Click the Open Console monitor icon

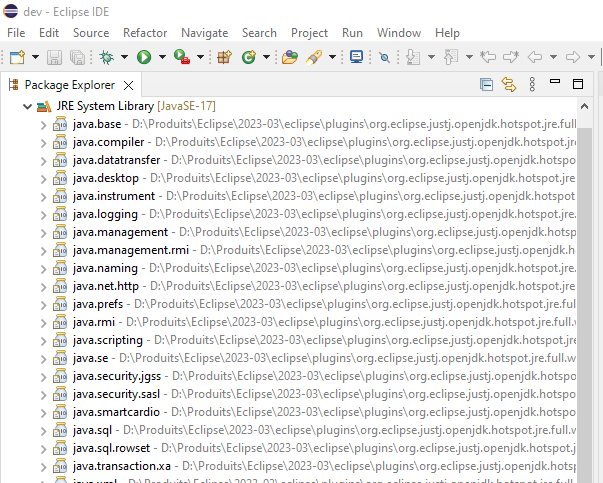pyautogui.click(x=356, y=57)
